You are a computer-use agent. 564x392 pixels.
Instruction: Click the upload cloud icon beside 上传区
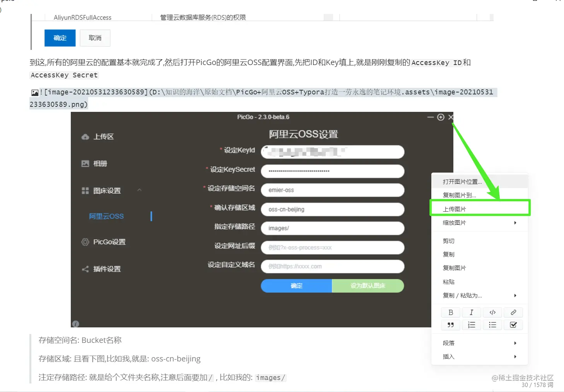pos(85,137)
